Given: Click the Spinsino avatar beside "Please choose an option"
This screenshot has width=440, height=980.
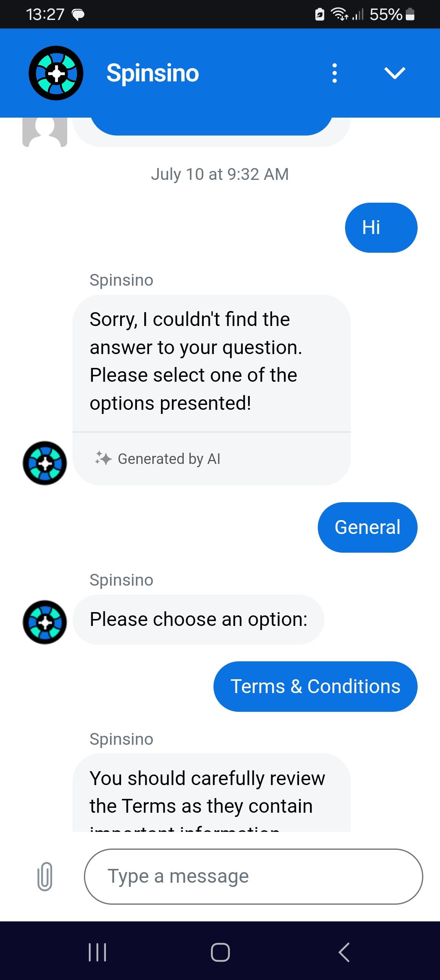Looking at the screenshot, I should [45, 622].
